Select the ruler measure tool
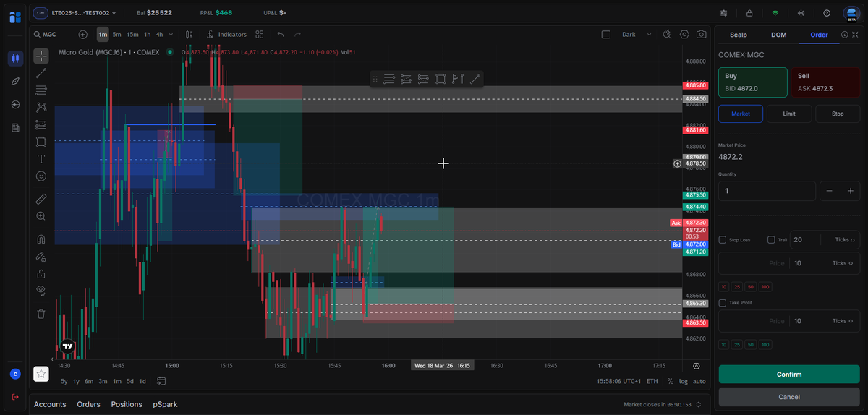This screenshot has height=415, width=868. point(41,198)
